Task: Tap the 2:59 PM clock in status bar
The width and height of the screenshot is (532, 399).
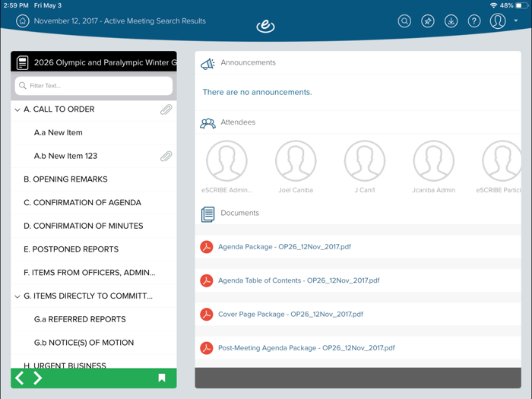Action: [16, 5]
